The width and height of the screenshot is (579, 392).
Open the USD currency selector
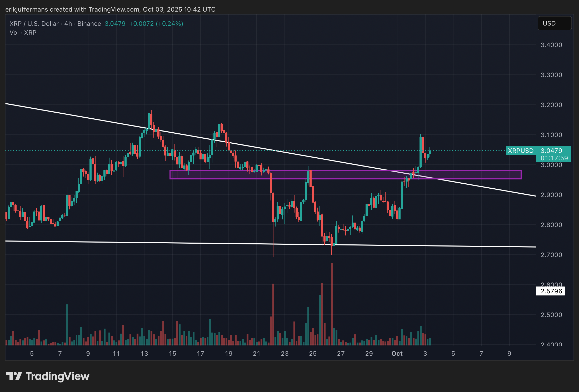554,23
